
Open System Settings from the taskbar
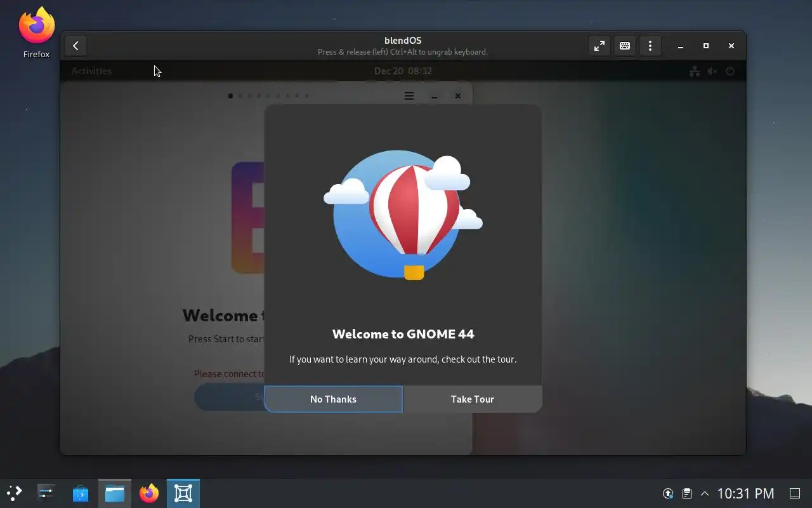46,493
